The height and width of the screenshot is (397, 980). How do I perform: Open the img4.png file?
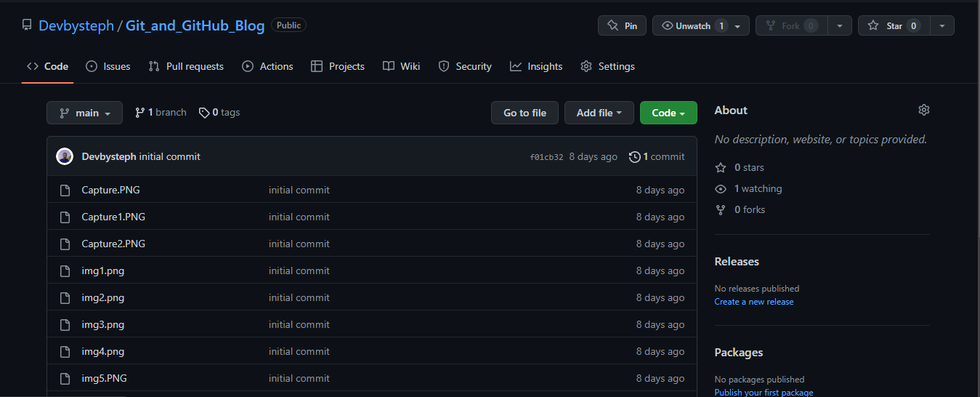click(102, 351)
